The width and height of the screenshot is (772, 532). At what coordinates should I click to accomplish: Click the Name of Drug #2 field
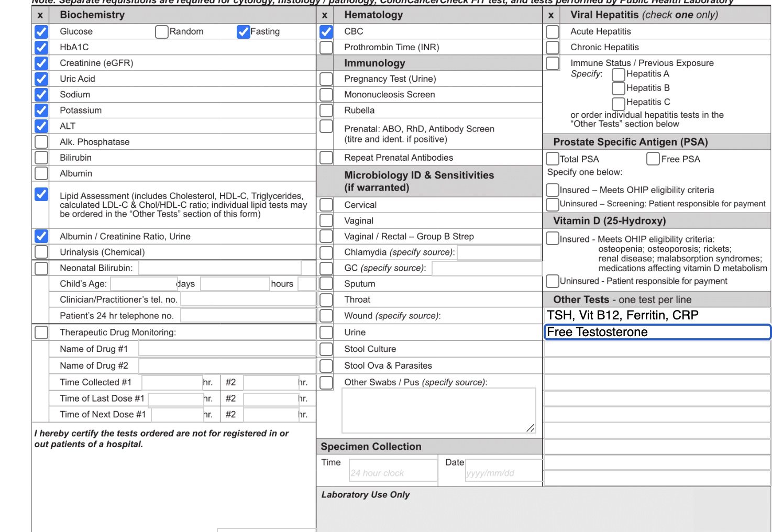(x=227, y=365)
